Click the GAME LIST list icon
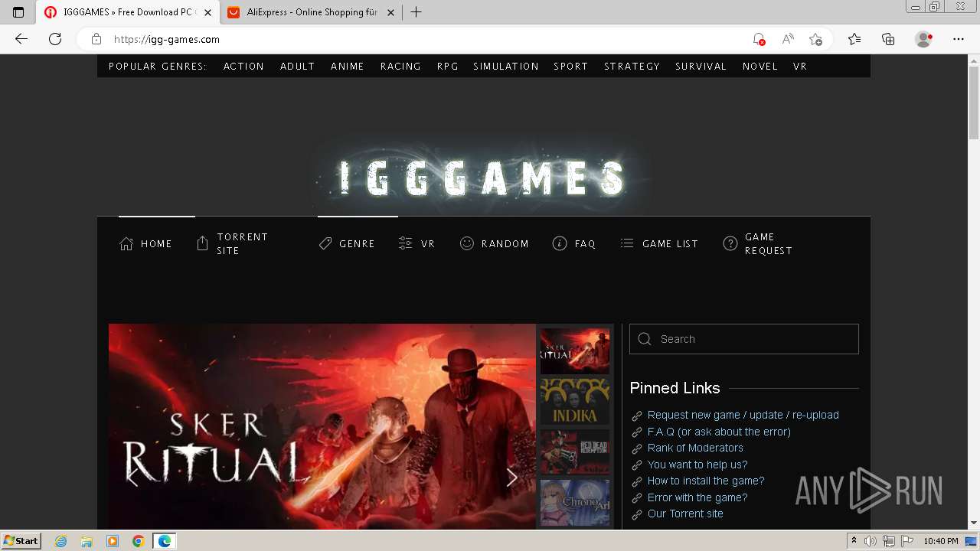The image size is (980, 551). (x=627, y=243)
